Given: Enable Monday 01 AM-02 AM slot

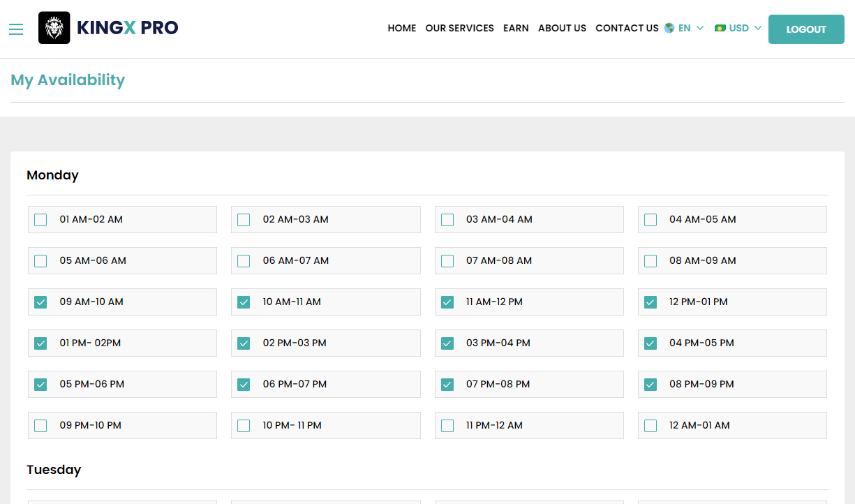Looking at the screenshot, I should tap(40, 220).
